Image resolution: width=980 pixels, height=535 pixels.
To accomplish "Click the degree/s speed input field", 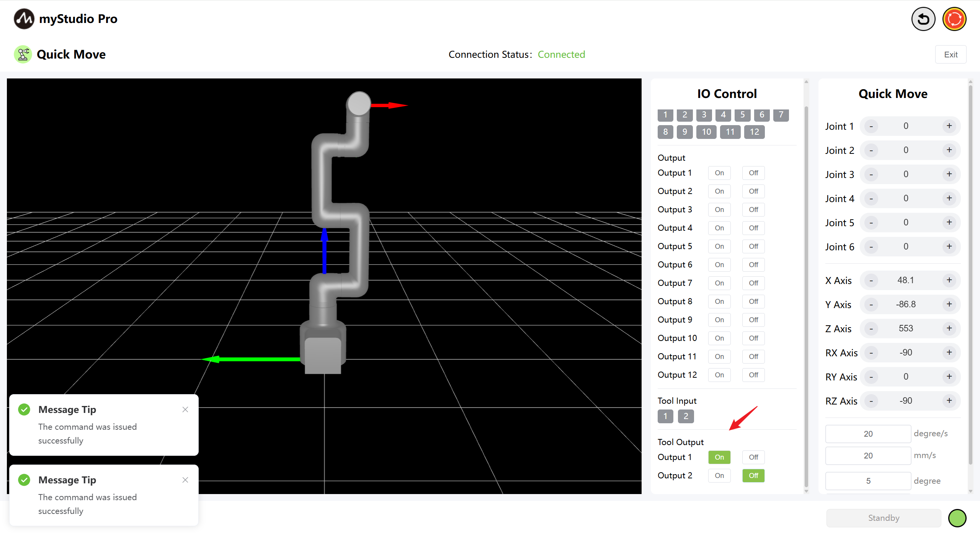I will point(868,434).
